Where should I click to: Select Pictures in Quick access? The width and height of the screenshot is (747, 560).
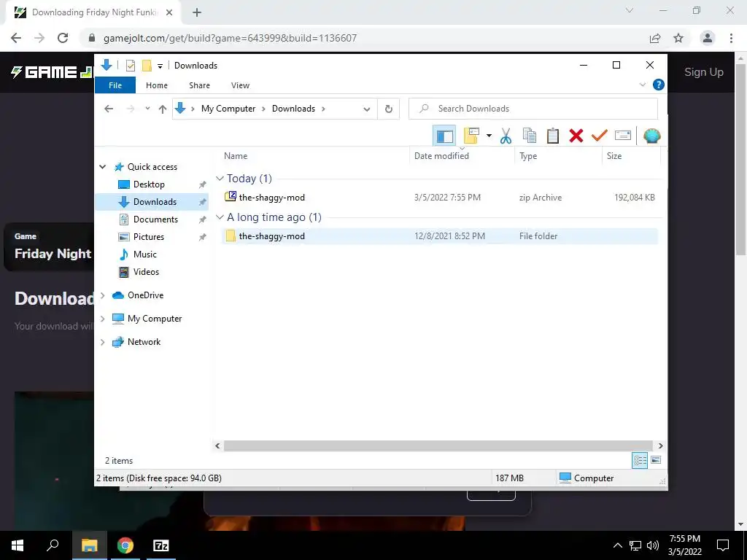pyautogui.click(x=149, y=237)
